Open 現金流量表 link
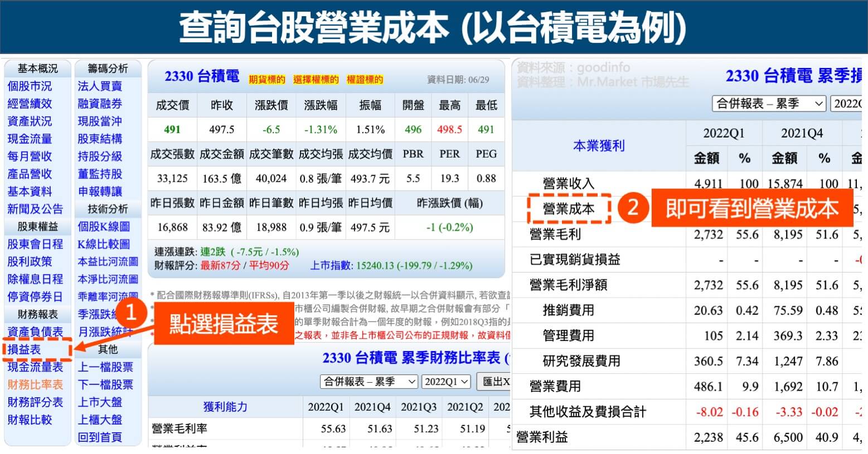This screenshot has height=454, width=868. (x=35, y=367)
